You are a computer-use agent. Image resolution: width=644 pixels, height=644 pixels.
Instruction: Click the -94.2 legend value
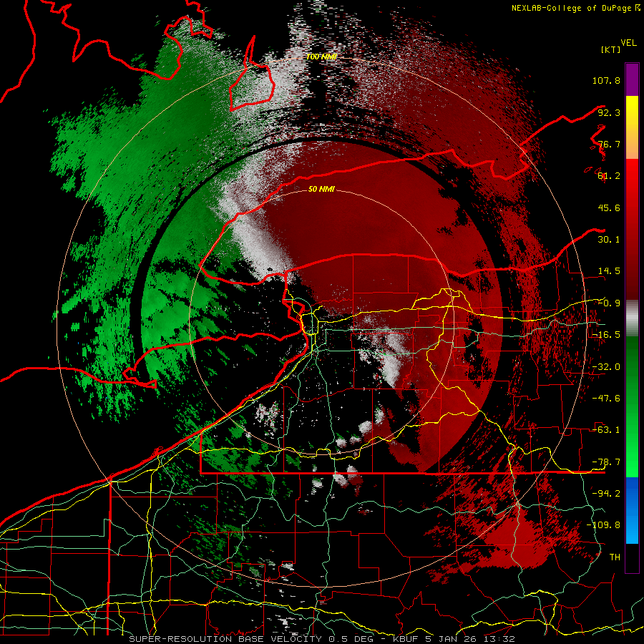point(606,494)
